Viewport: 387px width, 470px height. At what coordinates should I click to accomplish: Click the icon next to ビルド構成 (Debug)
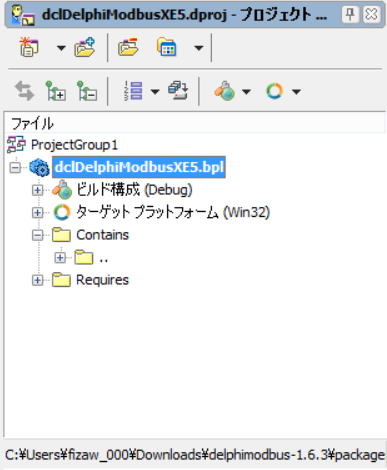tap(62, 190)
